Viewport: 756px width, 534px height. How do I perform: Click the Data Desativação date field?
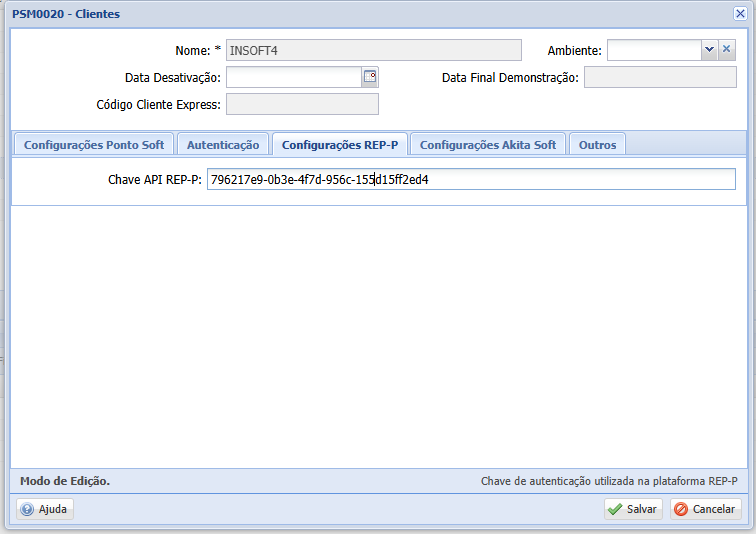click(294, 77)
